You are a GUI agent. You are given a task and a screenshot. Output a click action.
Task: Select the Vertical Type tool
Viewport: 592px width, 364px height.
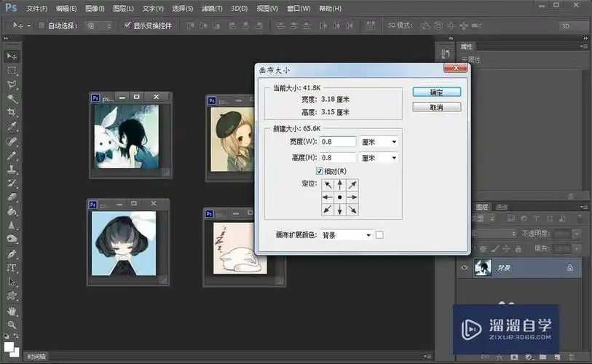click(12, 268)
